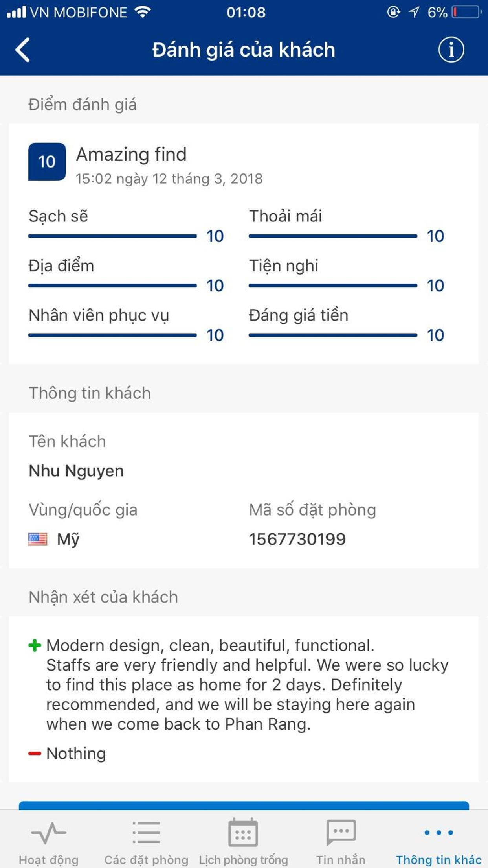
Task: Open the info circle icon
Action: (x=451, y=50)
